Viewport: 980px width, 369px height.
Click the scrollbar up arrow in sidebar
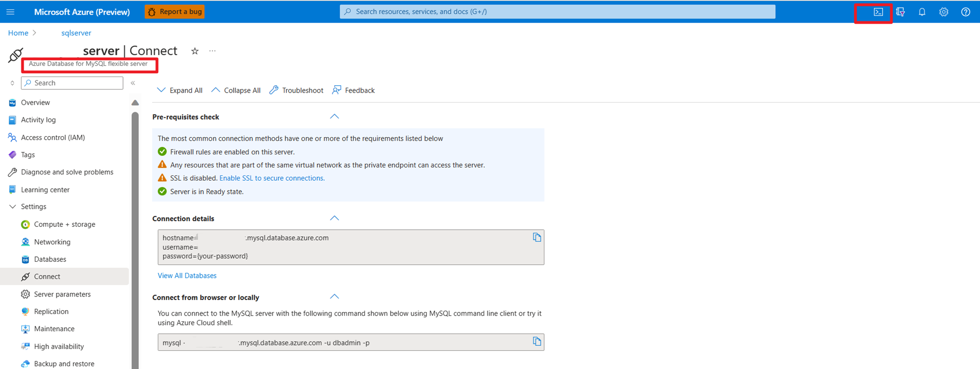pyautogui.click(x=135, y=102)
